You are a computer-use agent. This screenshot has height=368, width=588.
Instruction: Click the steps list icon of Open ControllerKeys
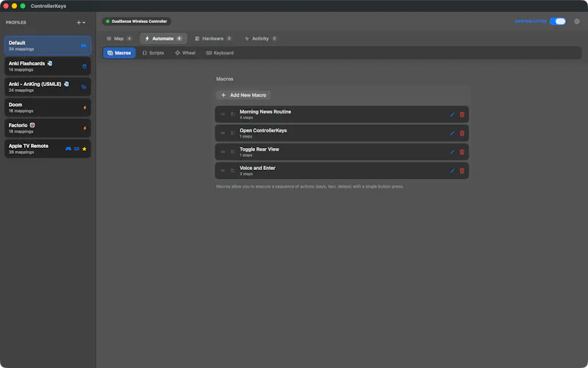click(x=233, y=133)
